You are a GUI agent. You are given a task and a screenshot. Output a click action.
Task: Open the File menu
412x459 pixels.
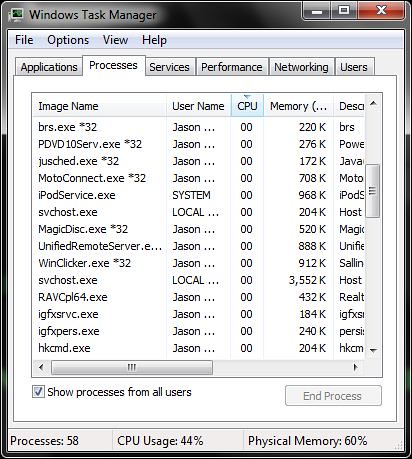[x=24, y=40]
